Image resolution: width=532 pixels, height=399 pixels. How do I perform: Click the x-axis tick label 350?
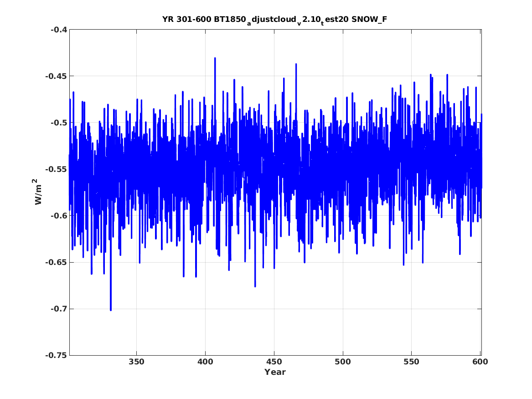(x=136, y=362)
